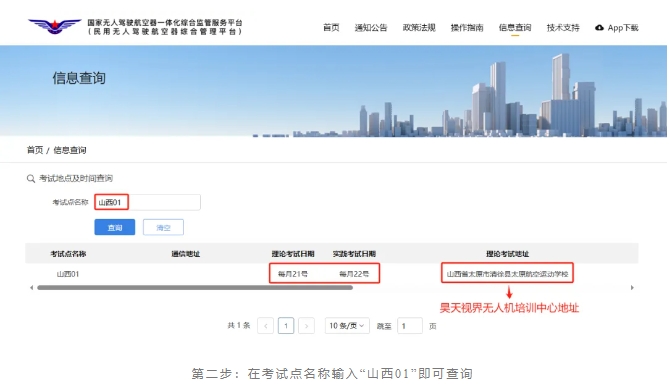This screenshot has width=669, height=389.
Task: Click the 跳至 page number input
Action: tap(410, 326)
